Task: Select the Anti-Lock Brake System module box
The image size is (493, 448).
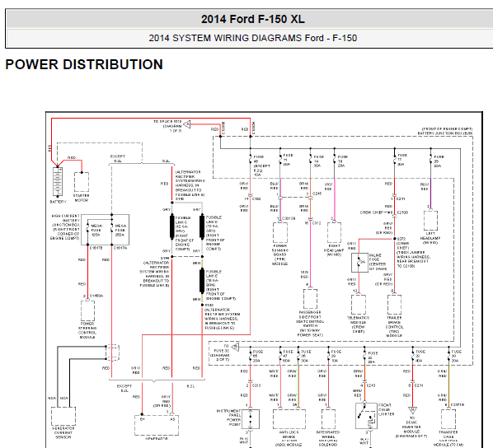Action: [289, 419]
